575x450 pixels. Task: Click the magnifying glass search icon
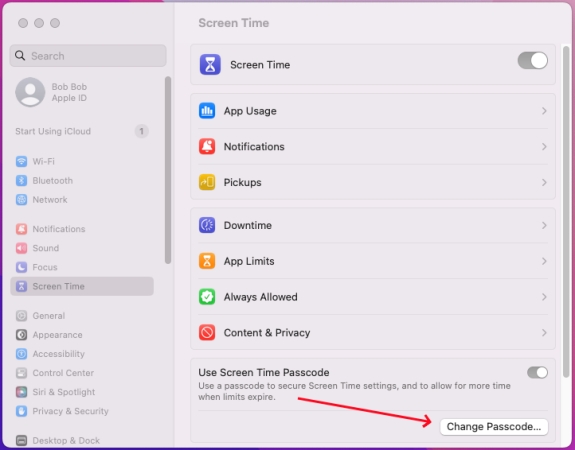coord(20,56)
